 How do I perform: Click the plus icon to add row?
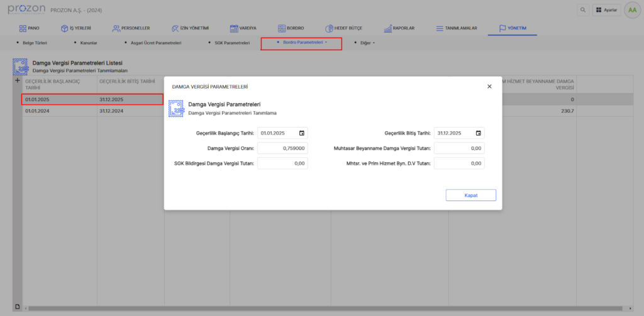17,82
